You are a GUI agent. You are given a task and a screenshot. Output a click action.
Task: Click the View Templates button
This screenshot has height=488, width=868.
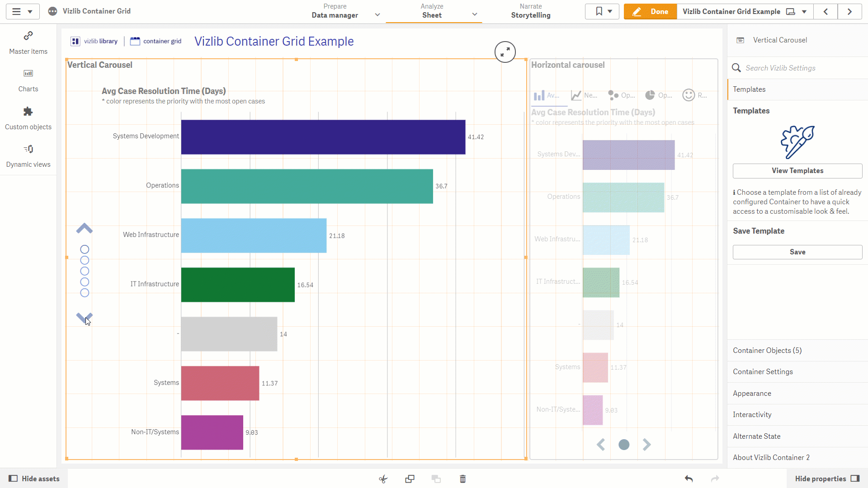(x=797, y=171)
